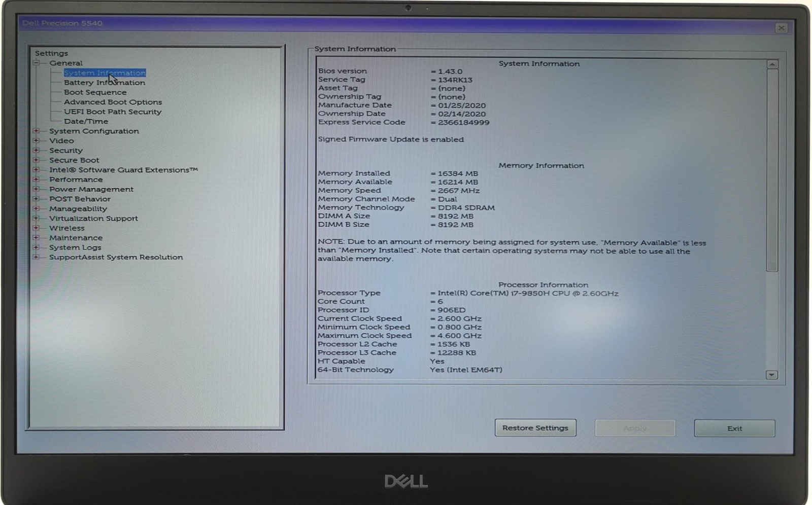This screenshot has width=812, height=505.
Task: Click Memory Installed value 16384 MB
Action: [458, 173]
